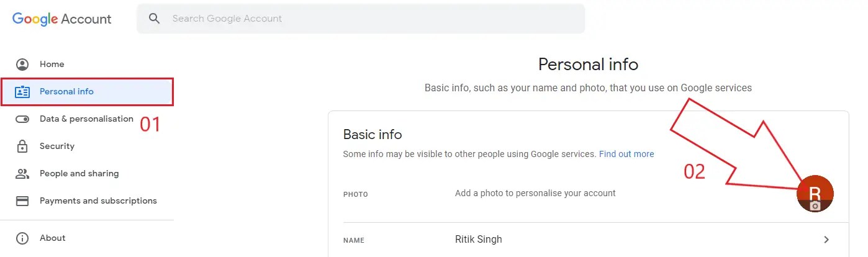Image resolution: width=868 pixels, height=257 pixels.
Task: Open Payments and subscriptions
Action: coord(98,201)
